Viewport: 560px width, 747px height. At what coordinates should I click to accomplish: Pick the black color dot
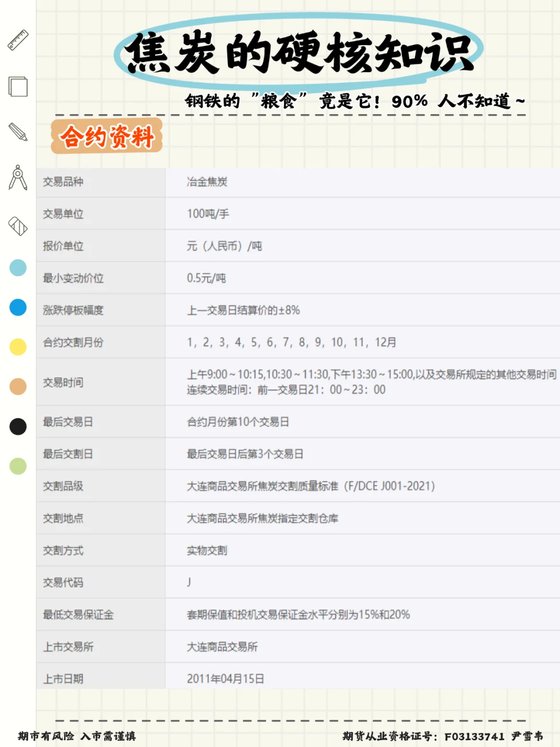point(18,426)
